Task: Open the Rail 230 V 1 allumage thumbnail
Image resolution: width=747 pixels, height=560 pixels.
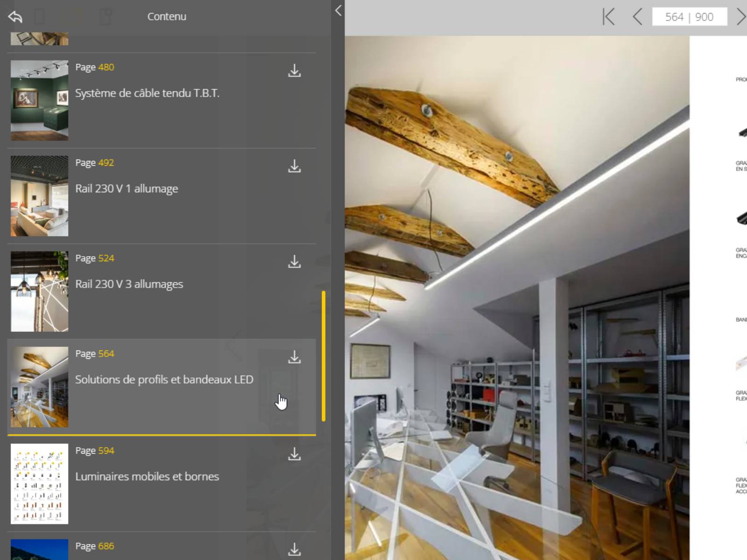Action: point(39,196)
